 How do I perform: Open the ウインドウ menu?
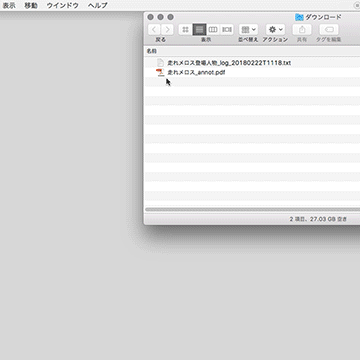pyautogui.click(x=63, y=5)
